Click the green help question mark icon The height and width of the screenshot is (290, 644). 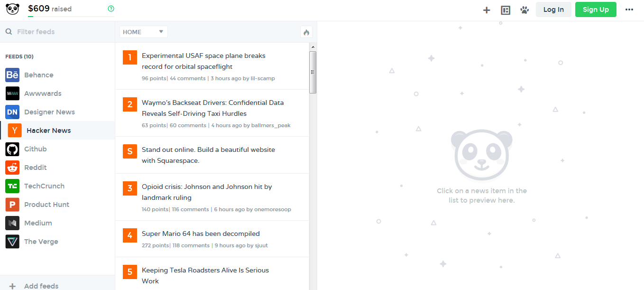111,9
